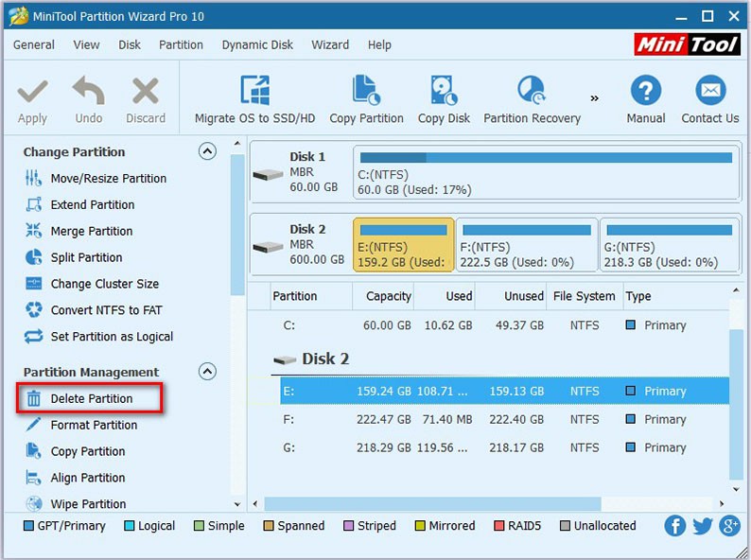Select Set Partition as Logical
This screenshot has height=560, width=751.
(x=98, y=337)
